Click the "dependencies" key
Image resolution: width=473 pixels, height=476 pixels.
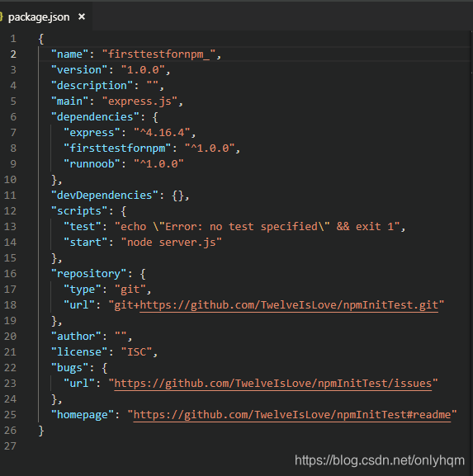click(95, 117)
